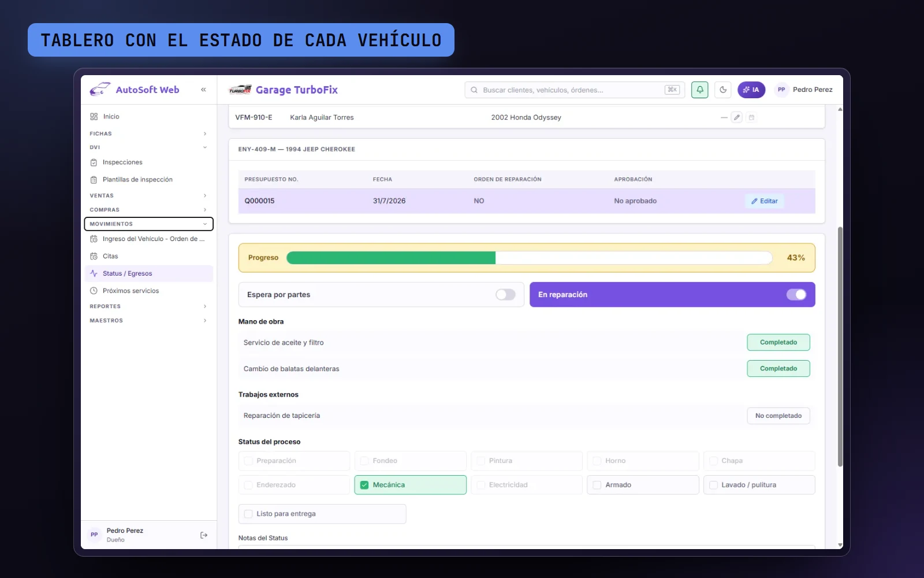Image resolution: width=924 pixels, height=578 pixels.
Task: Expand the FICHAS section
Action: [x=148, y=134]
